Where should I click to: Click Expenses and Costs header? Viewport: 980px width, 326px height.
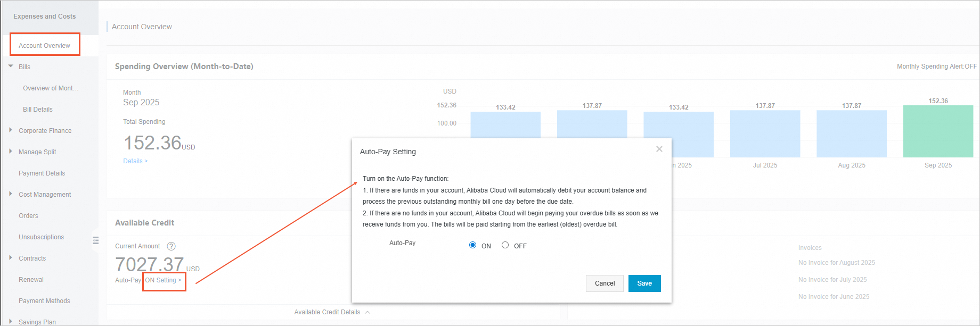click(45, 16)
